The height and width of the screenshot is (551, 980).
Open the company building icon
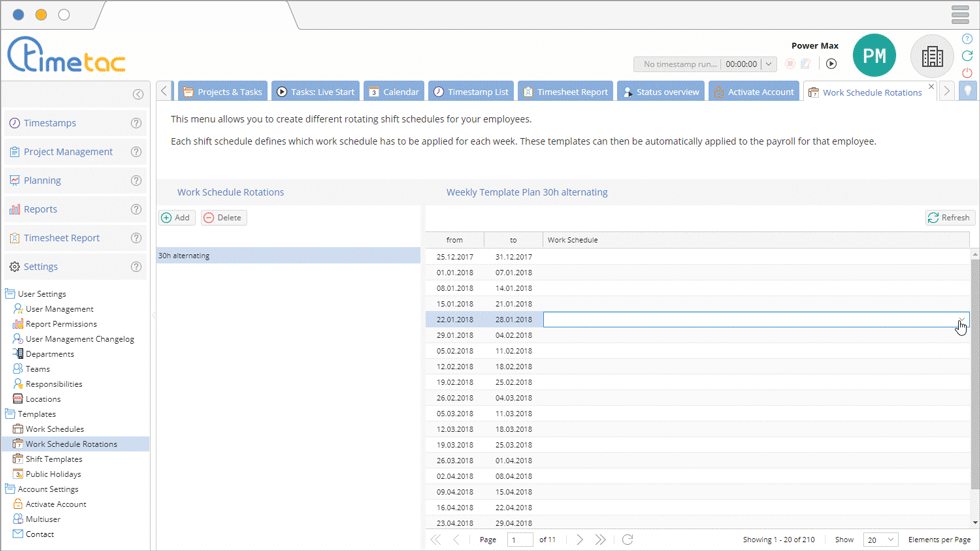pos(932,56)
